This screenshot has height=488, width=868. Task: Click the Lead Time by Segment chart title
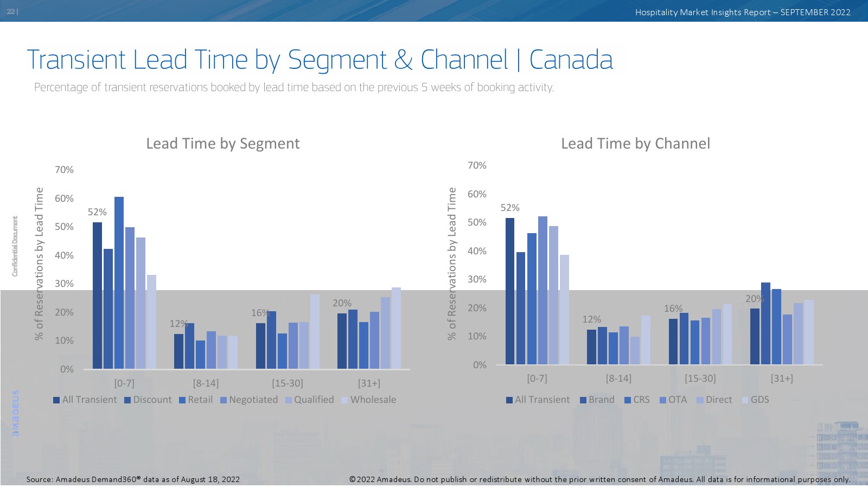pos(222,144)
